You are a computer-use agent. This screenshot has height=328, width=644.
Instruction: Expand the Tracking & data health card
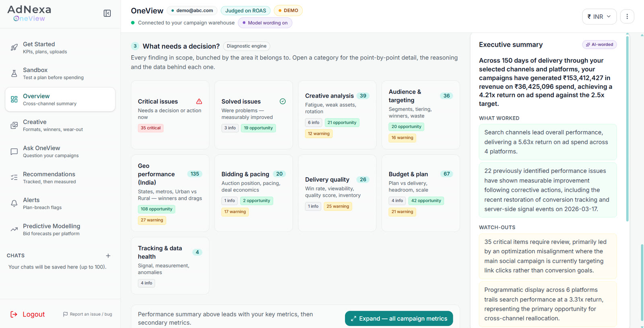(x=170, y=266)
